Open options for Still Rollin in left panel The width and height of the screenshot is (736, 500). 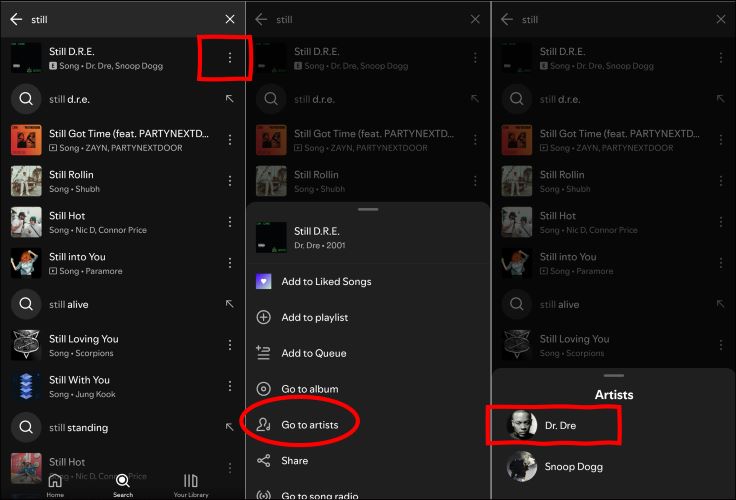230,181
